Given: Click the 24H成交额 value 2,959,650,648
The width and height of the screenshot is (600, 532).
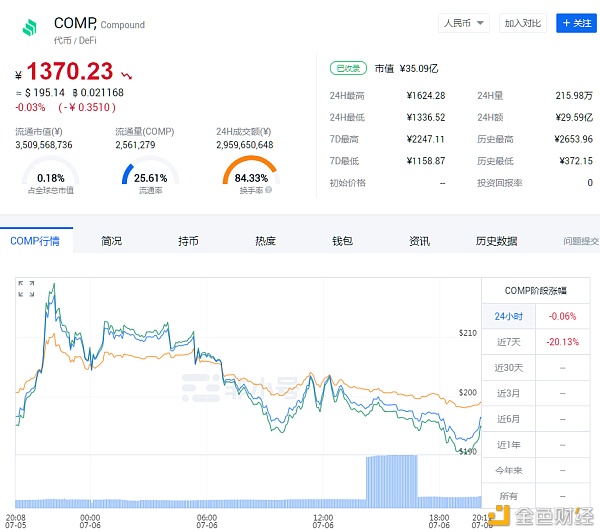Looking at the screenshot, I should (245, 145).
